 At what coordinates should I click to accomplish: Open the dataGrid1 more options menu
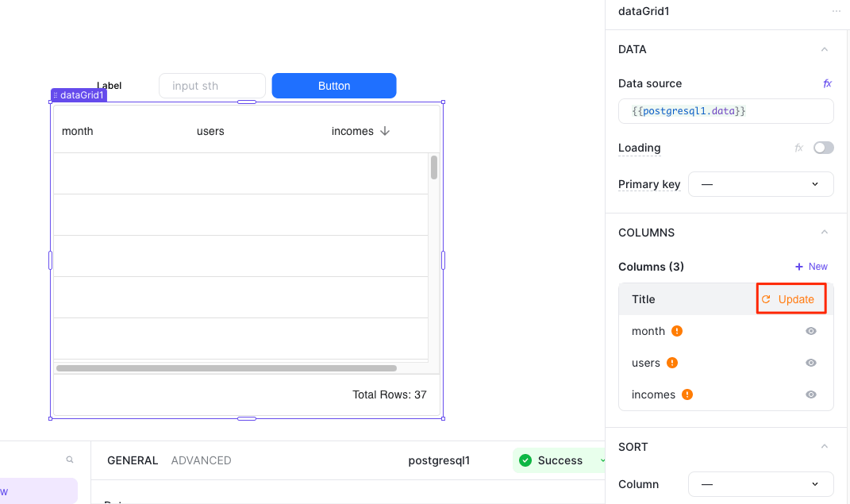tap(836, 11)
